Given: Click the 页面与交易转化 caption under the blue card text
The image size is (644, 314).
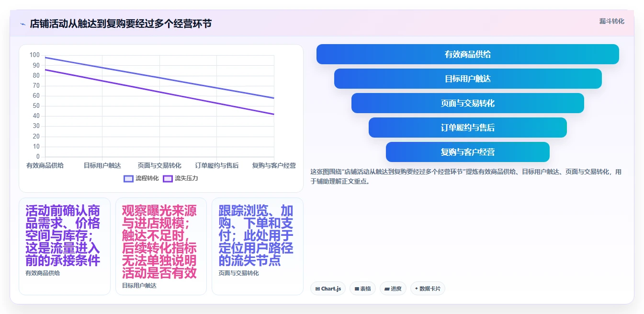Looking at the screenshot, I should click(239, 273).
